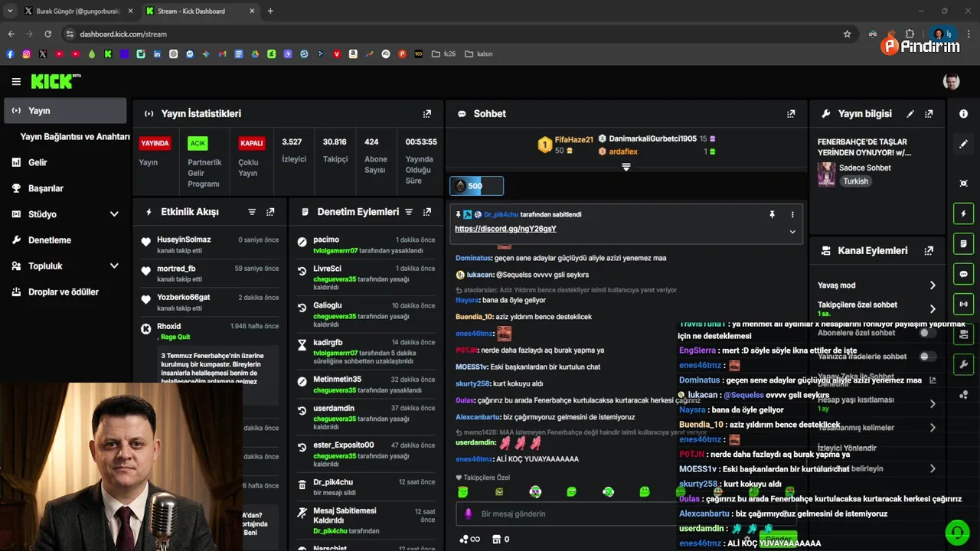Open Hesap yaşı kısıtlaması settings chevron
Viewport: 980px width, 551px height.
coord(933,403)
